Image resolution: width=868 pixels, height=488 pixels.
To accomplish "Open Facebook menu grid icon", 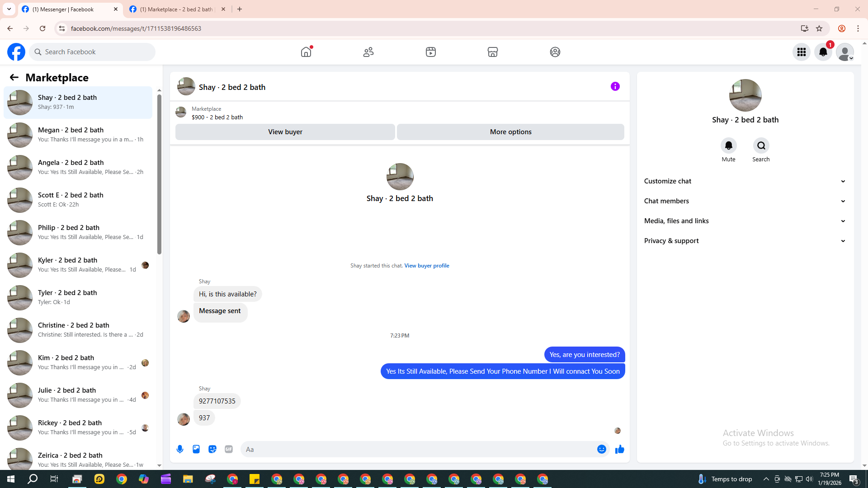I will pyautogui.click(x=802, y=52).
